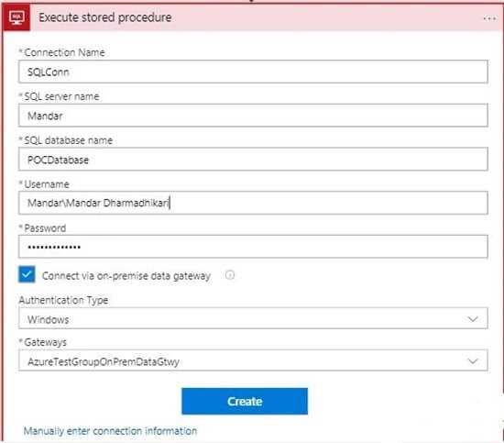Focus the SQL server name field
The width and height of the screenshot is (504, 443).
point(253,116)
